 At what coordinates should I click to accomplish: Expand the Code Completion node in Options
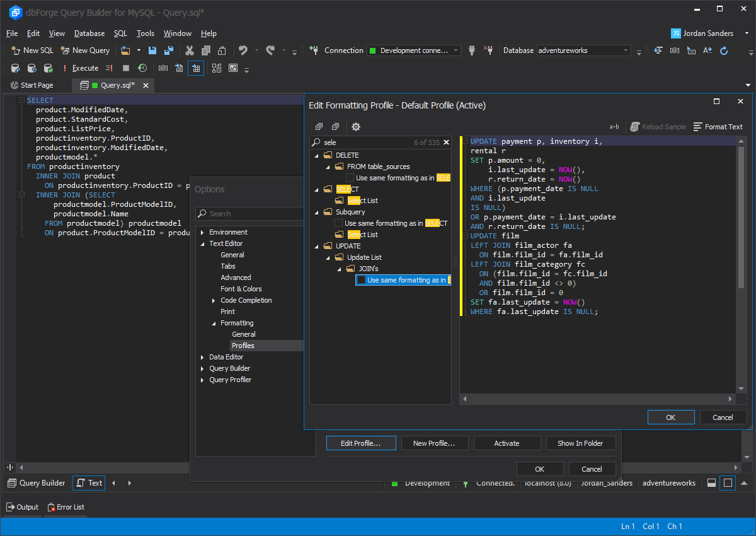point(214,301)
